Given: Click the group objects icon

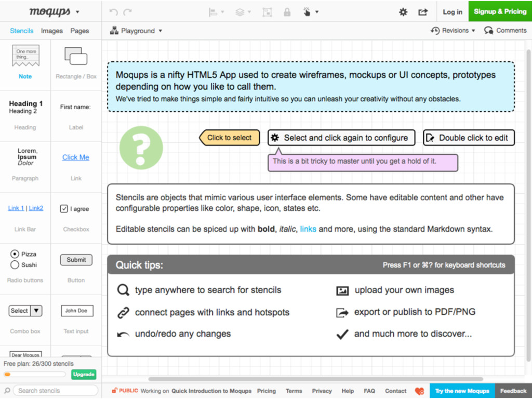Looking at the screenshot, I should tap(268, 12).
